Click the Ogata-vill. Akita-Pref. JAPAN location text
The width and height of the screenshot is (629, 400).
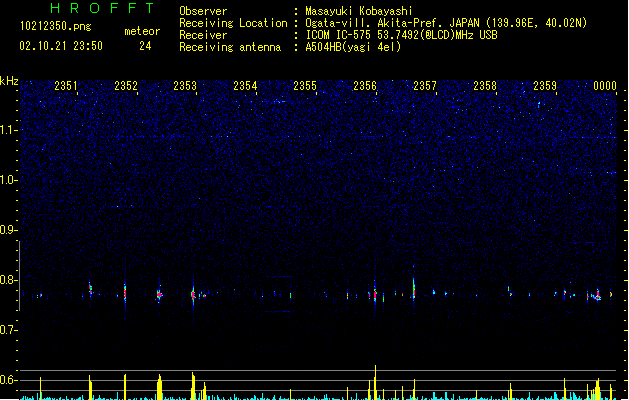pyautogui.click(x=446, y=23)
